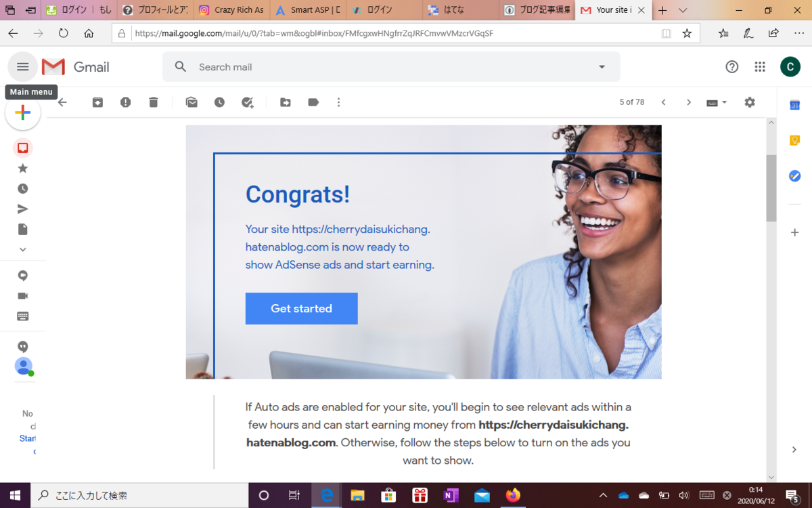Click the browser address bar URL
This screenshot has width=812, height=508.
point(314,33)
